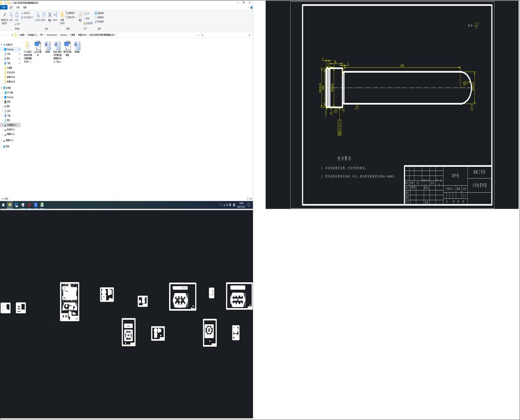Expand the Local Disk (C:) node

tap(3, 125)
